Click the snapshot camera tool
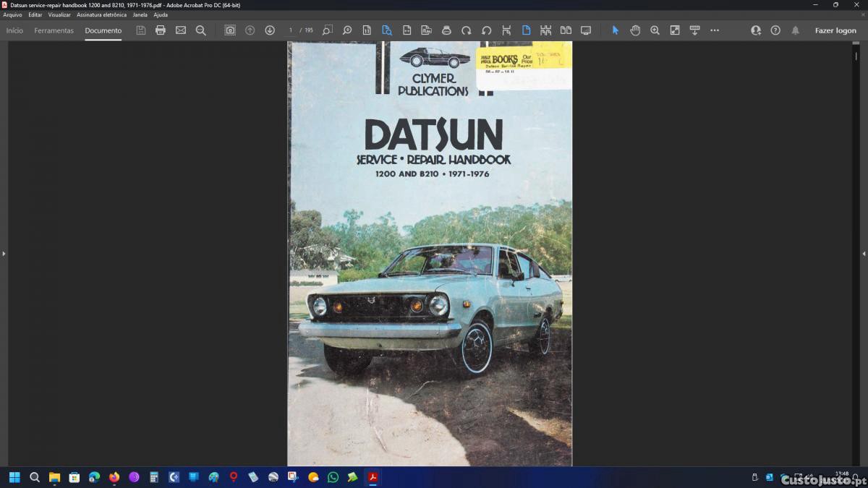 tap(230, 30)
